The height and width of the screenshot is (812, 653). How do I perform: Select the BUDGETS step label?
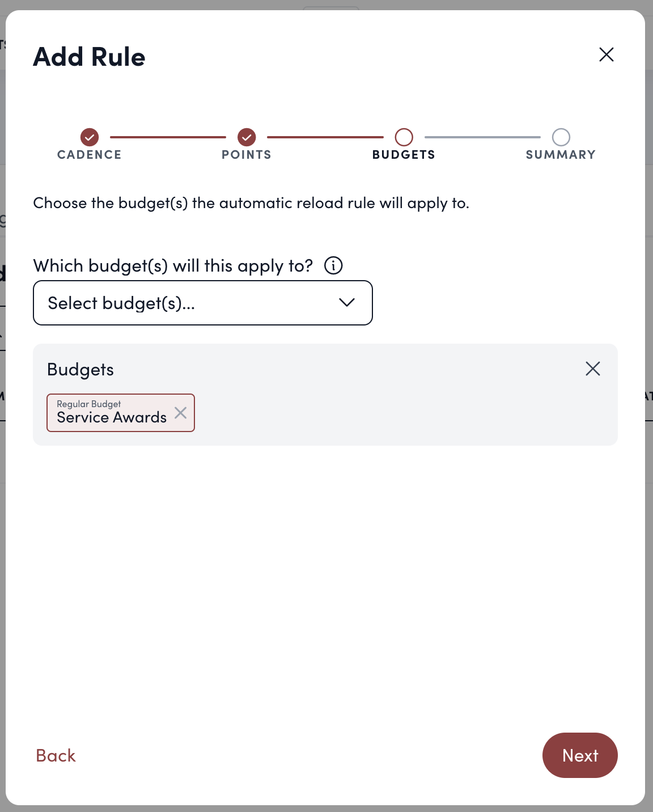tap(404, 155)
